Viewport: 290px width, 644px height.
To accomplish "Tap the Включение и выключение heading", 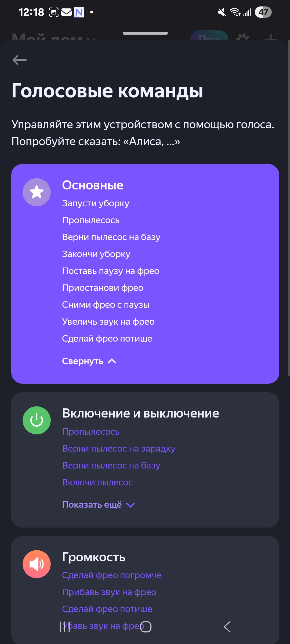I will [x=140, y=413].
